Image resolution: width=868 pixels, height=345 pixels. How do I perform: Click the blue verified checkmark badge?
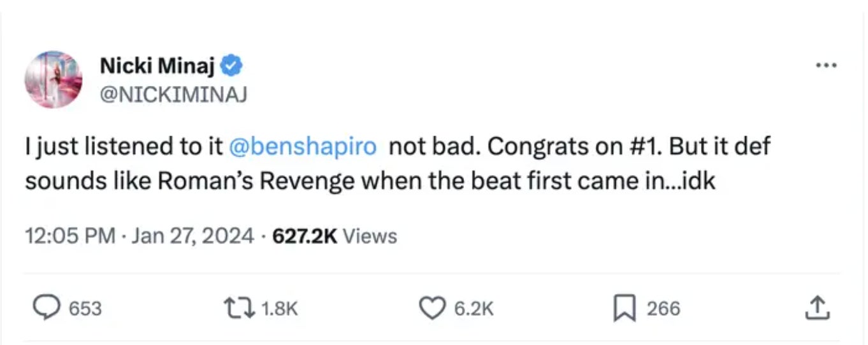click(x=231, y=65)
